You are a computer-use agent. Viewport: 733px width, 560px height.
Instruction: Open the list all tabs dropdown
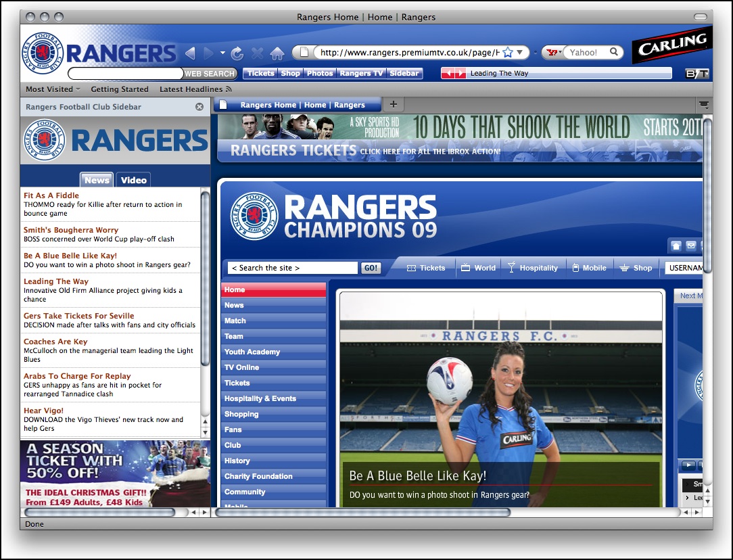(703, 105)
